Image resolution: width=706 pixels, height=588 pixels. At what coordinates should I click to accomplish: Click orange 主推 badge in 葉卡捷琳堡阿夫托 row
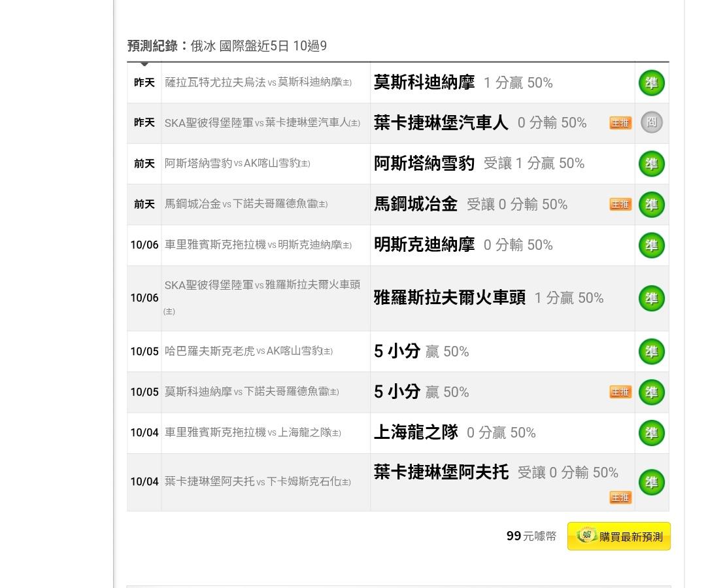pos(620,498)
